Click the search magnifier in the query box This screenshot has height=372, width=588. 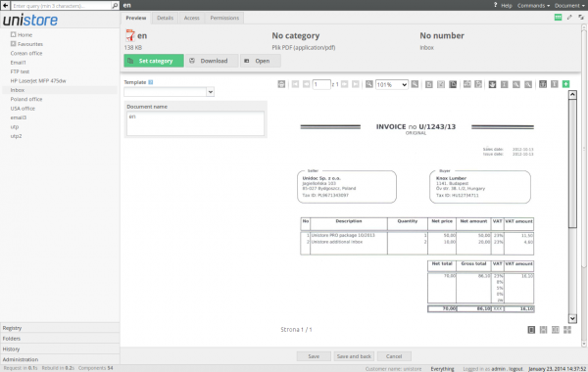(115, 6)
